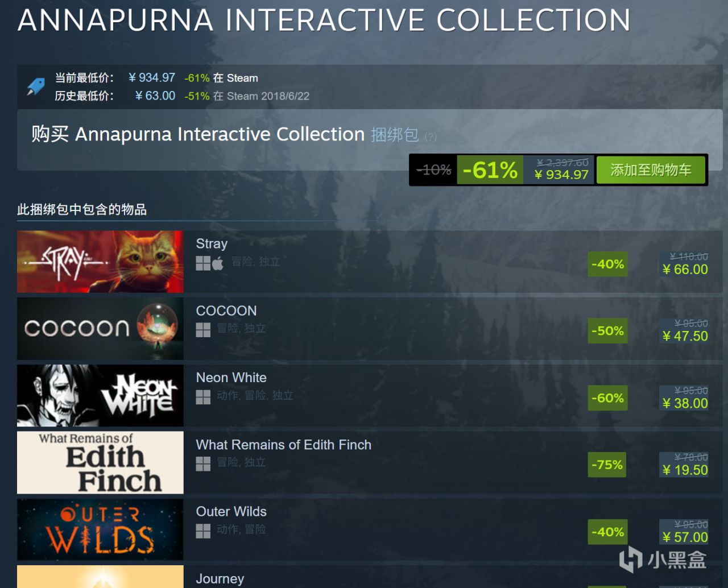
Task: Click the -61% bundle discount badge
Action: click(x=490, y=169)
